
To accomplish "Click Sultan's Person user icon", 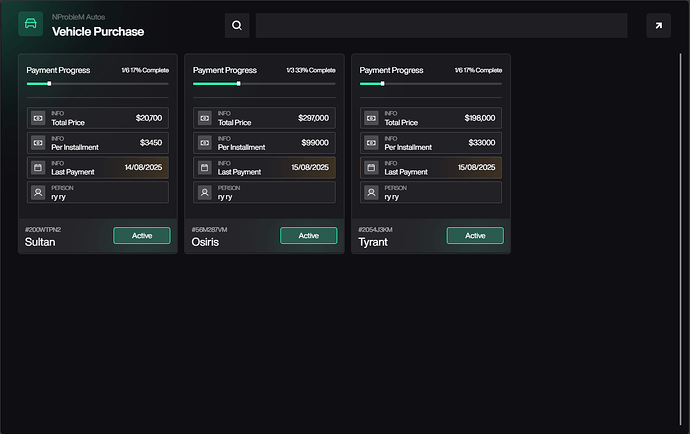I will pyautogui.click(x=38, y=193).
